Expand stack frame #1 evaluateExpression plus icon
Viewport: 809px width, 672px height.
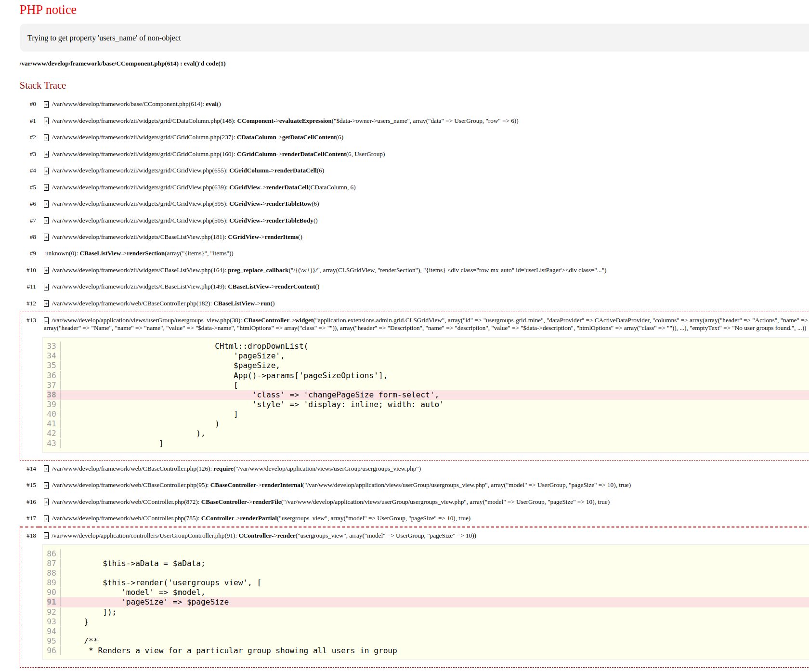pyautogui.click(x=46, y=121)
